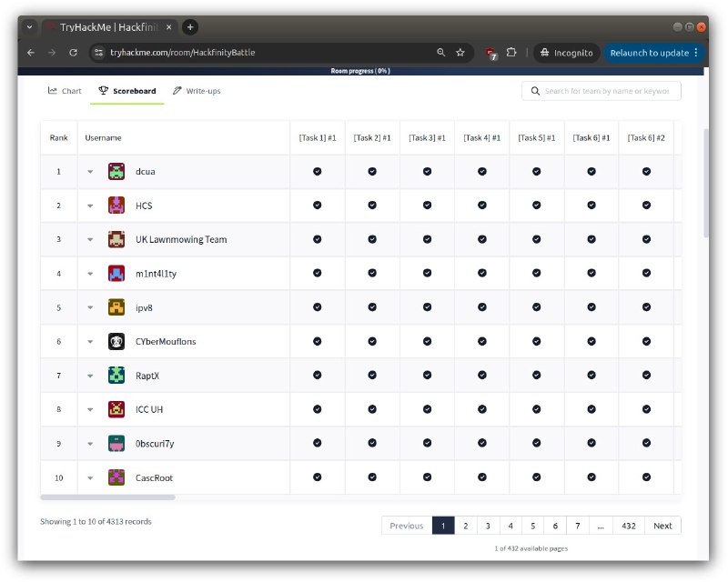728x582 pixels.
Task: Switch to the Chart tab
Action: [65, 91]
